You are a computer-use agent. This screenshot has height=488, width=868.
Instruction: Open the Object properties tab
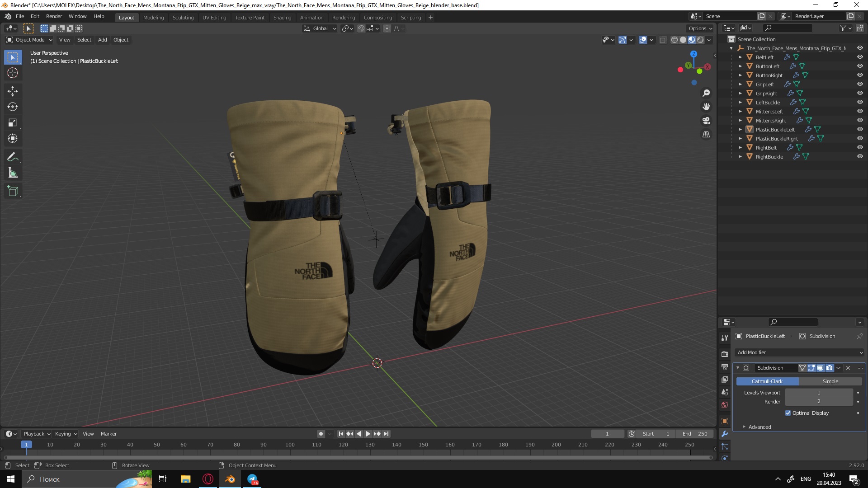(725, 421)
